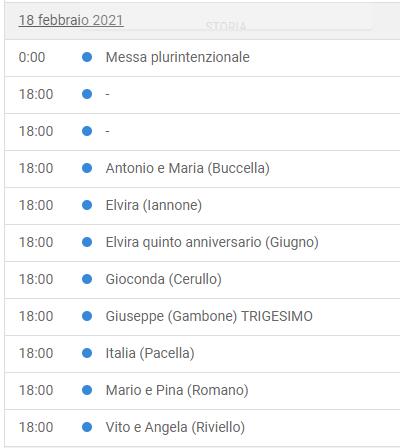
Task: Open the Mario e Pina (Romano) event
Action: coord(177,390)
